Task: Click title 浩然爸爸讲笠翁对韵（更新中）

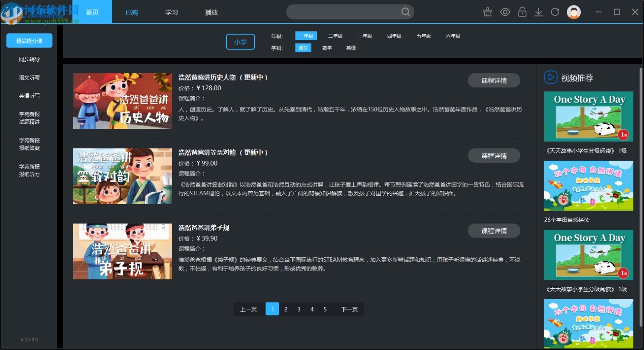Action: point(223,153)
